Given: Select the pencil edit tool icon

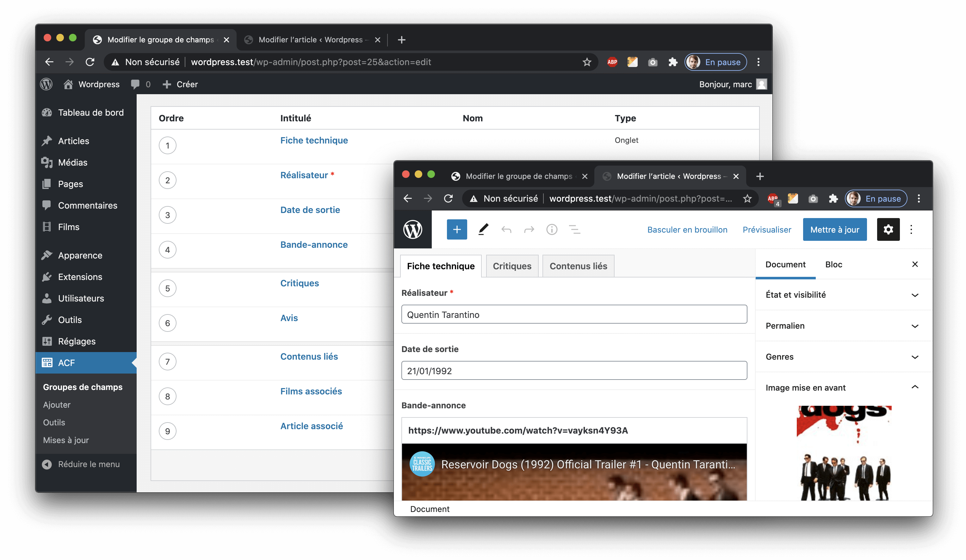Looking at the screenshot, I should [x=483, y=229].
